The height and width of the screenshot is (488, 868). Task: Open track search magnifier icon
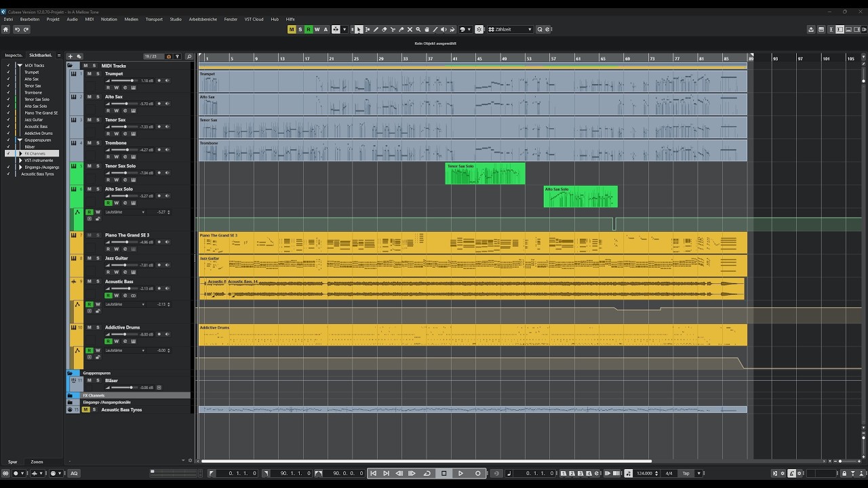point(189,56)
